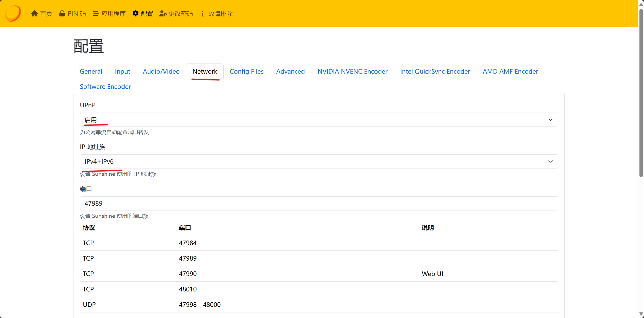This screenshot has height=318, width=644.
Task: Click the 设置 Sunshine 使用的 IP 地址族 help text
Action: [x=118, y=174]
